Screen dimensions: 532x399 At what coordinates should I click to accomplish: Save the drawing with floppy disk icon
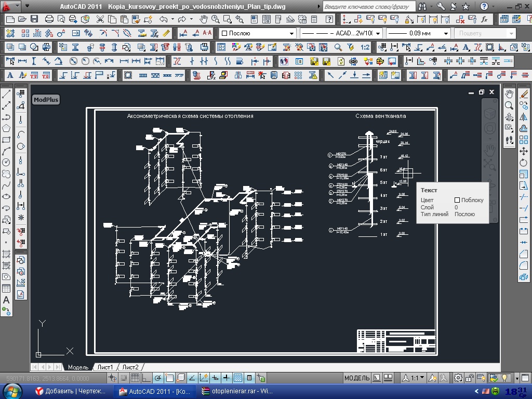[34, 19]
